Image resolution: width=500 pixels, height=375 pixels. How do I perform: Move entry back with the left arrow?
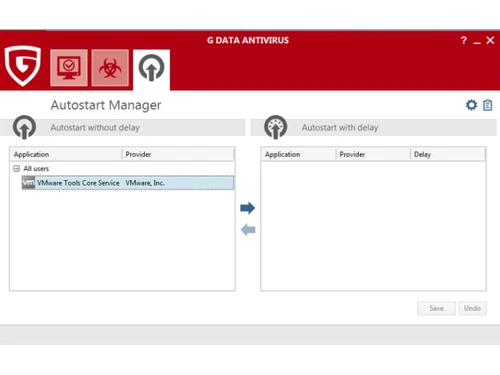click(x=248, y=230)
